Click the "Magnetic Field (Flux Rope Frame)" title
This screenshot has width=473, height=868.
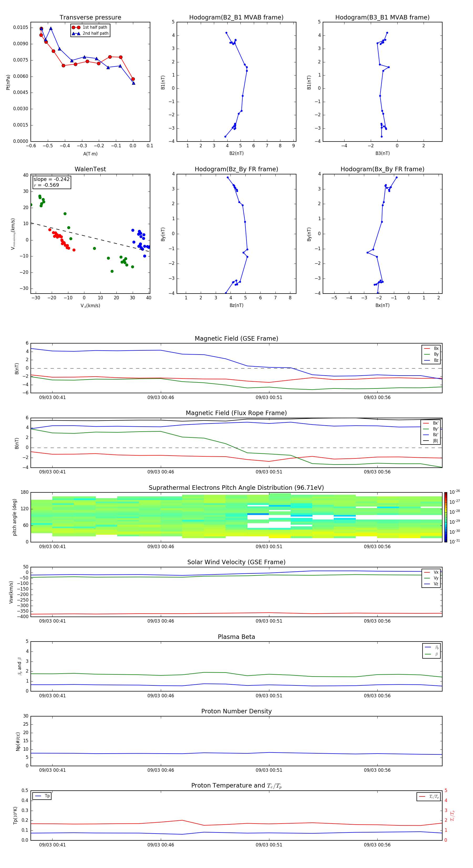[236, 413]
